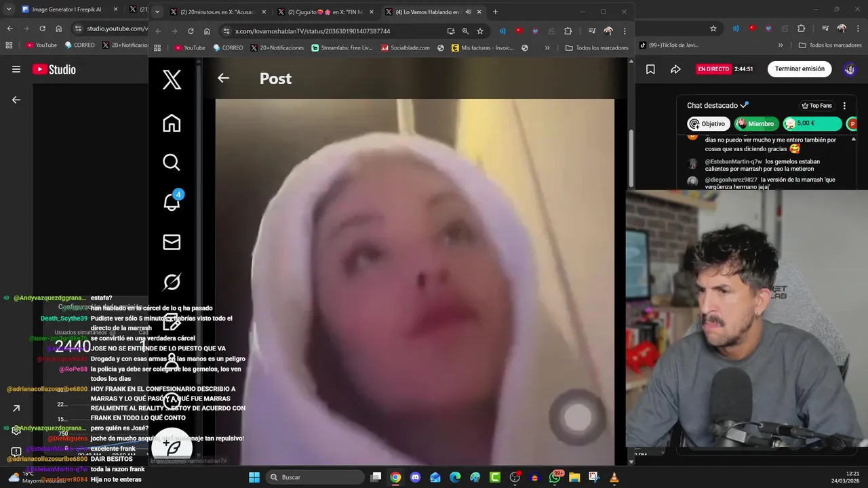This screenshot has width=868, height=488.
Task: Click zoom magnifier icon in address bar
Action: (465, 31)
